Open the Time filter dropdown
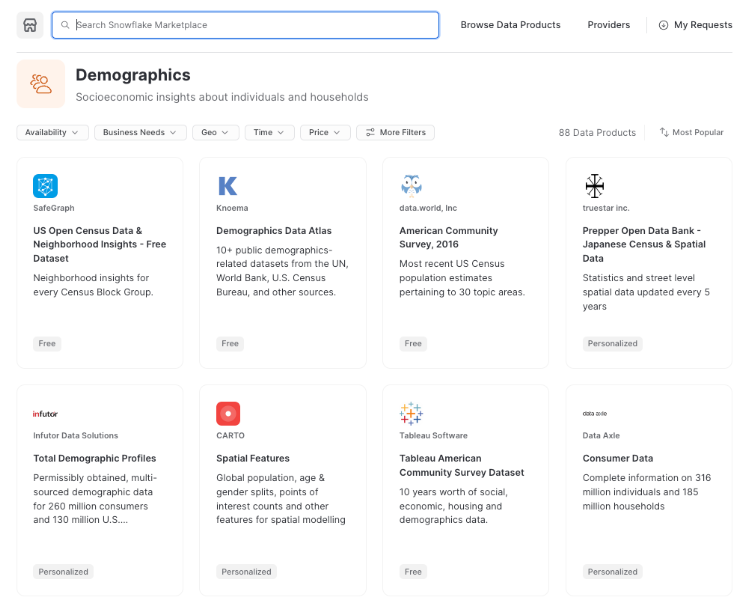 click(270, 132)
